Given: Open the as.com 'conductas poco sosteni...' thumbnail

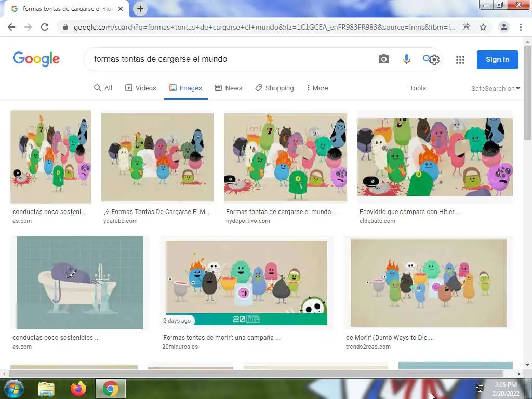Looking at the screenshot, I should 50,156.
